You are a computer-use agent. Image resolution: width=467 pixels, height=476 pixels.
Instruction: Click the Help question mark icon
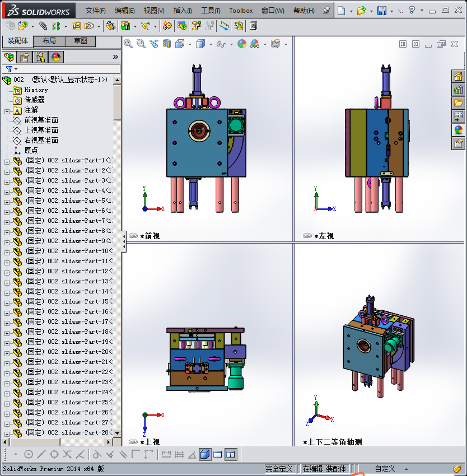(412, 10)
